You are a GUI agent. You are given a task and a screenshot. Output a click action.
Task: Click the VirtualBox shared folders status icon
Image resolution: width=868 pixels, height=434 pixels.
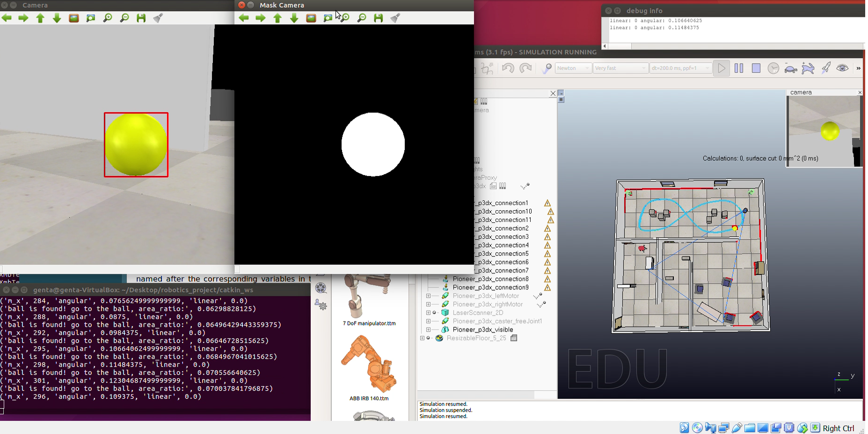click(750, 428)
